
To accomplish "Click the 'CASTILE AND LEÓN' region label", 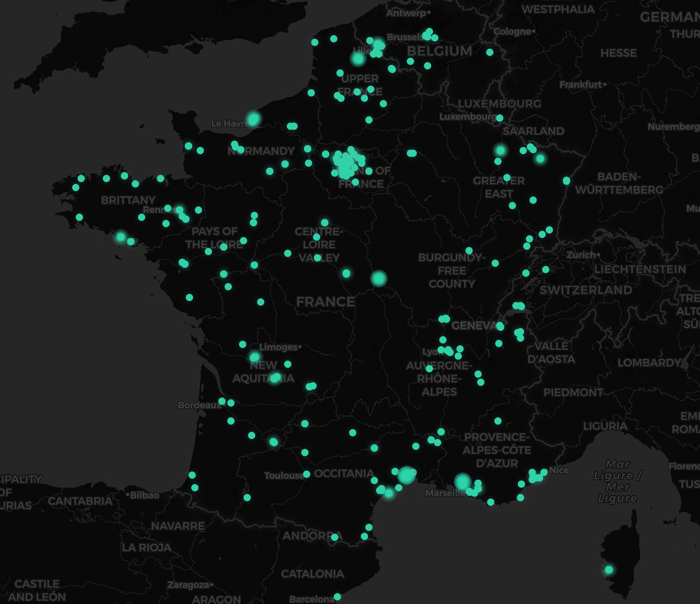I will [37, 590].
